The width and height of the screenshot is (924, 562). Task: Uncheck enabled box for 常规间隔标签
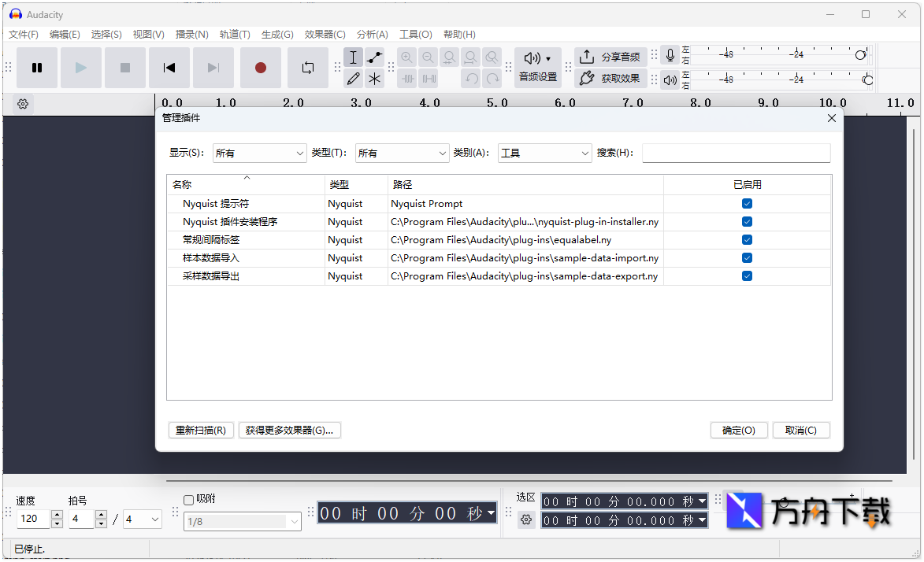[x=748, y=240]
